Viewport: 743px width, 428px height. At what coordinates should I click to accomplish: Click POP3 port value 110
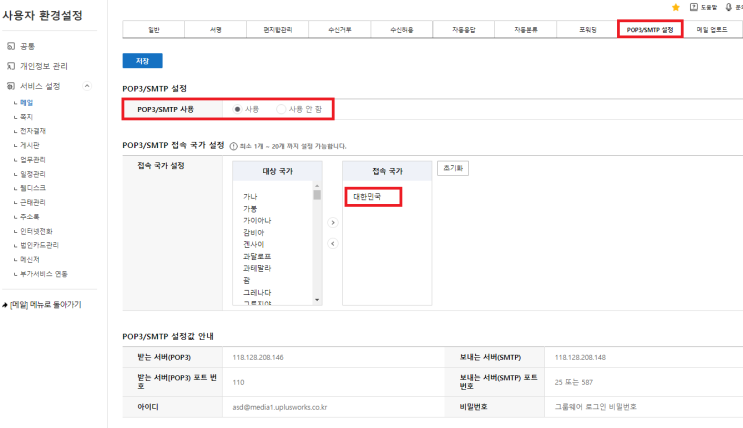[x=238, y=382]
